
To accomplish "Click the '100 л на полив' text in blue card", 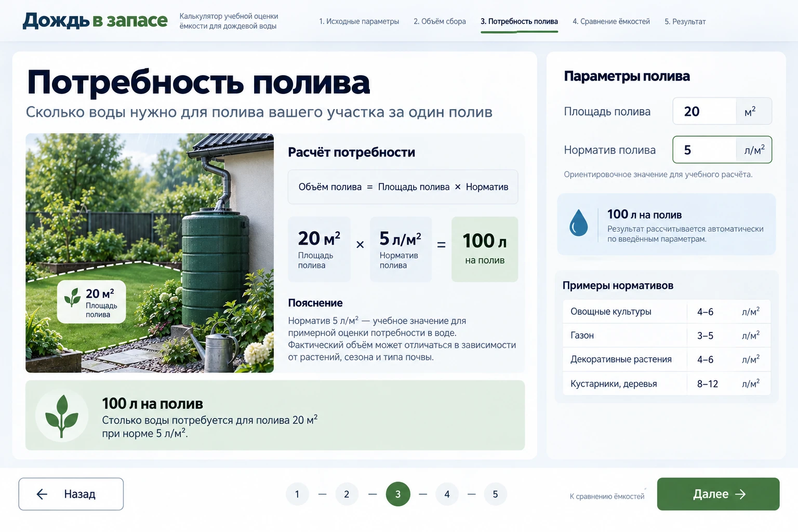I will tap(645, 214).
